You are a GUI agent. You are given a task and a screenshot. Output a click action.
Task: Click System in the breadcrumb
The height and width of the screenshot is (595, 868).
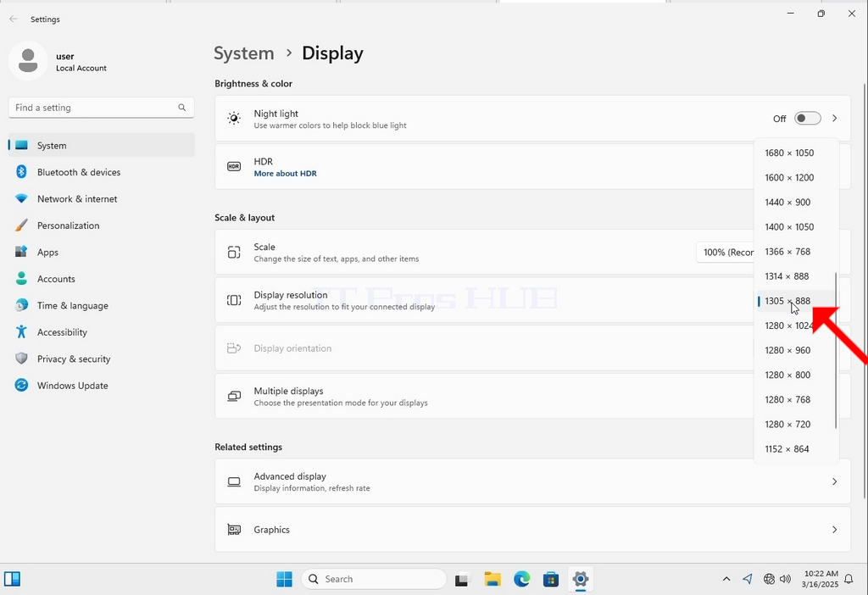[243, 53]
